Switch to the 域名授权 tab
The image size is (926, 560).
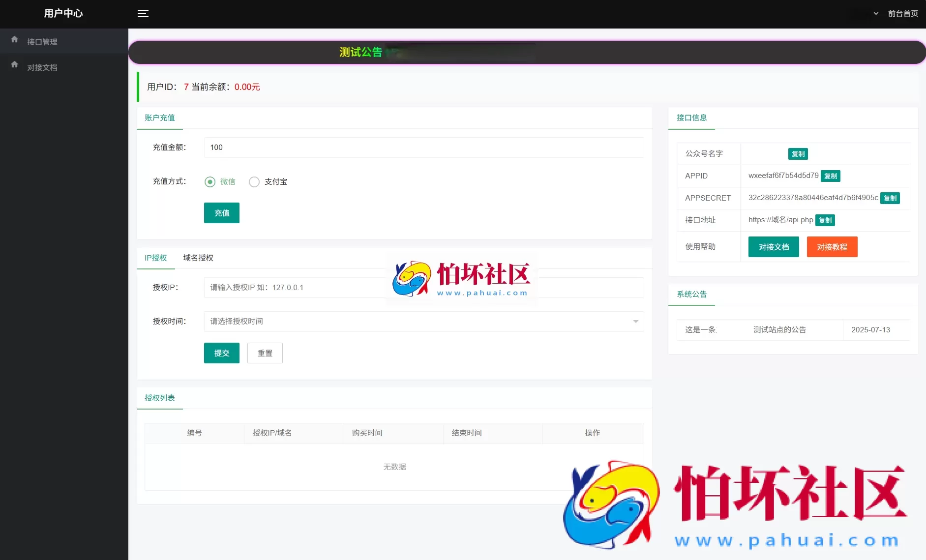point(198,258)
